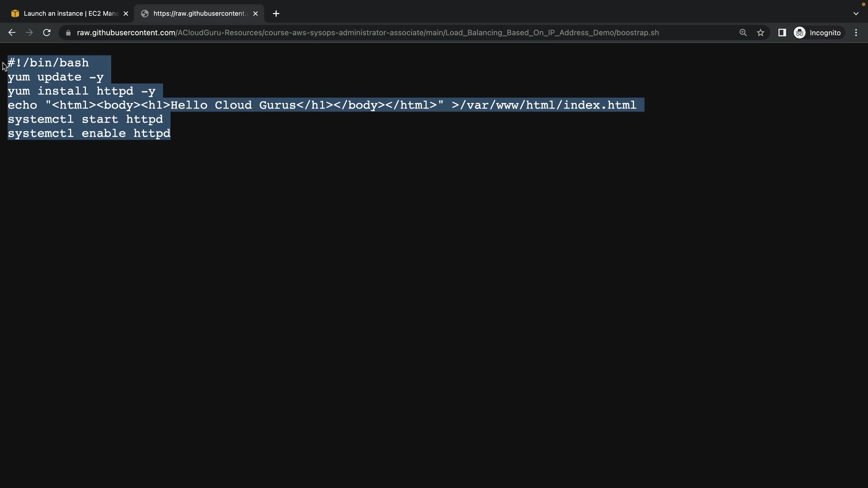Select the raw.githubusercontent tab
Screen dimensions: 868x488
199,14
